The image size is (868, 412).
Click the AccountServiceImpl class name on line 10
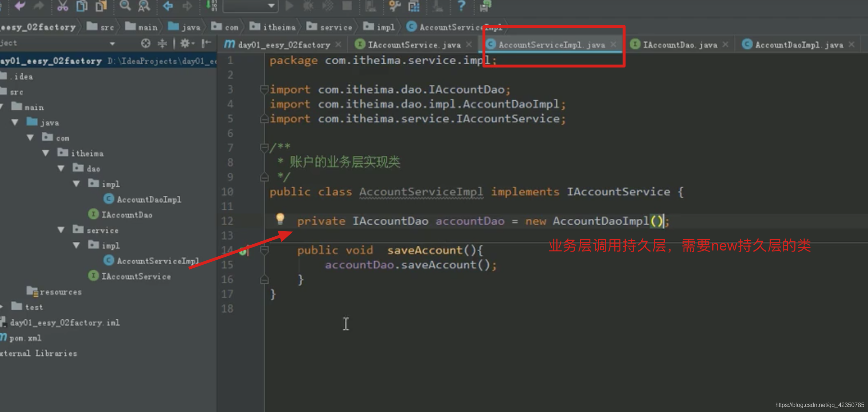421,192
